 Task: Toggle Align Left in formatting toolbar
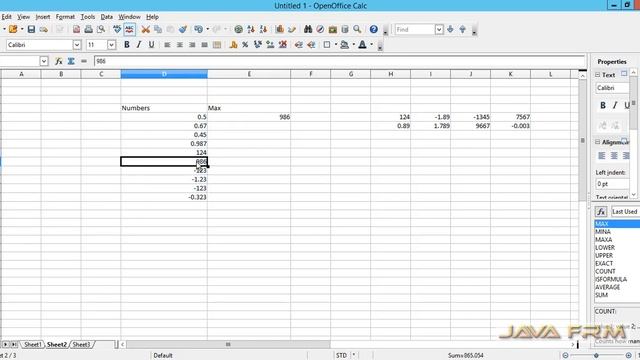click(x=167, y=45)
